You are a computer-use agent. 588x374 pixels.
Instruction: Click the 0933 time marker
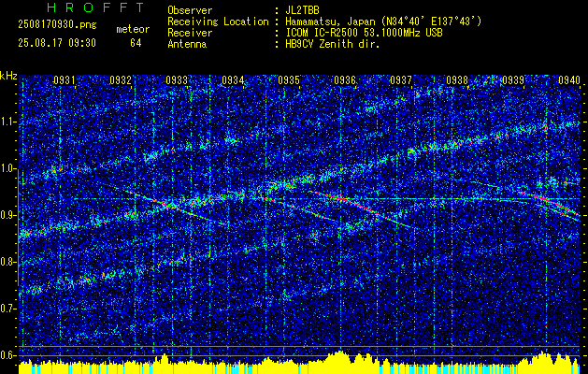tap(177, 79)
